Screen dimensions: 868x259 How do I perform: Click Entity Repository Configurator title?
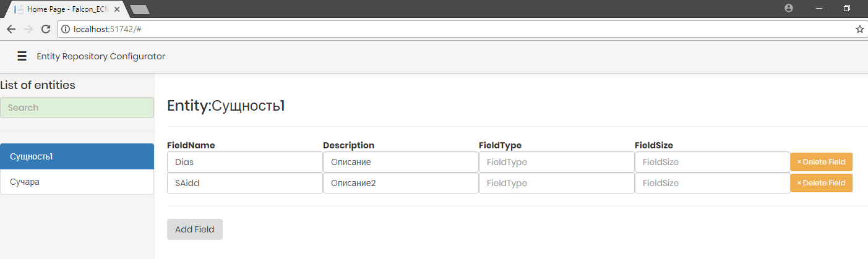coord(101,56)
